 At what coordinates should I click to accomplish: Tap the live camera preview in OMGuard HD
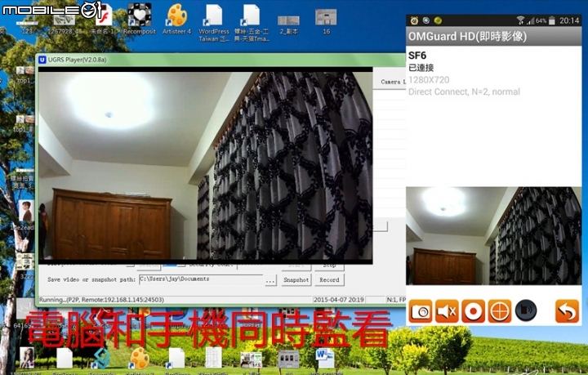(494, 236)
